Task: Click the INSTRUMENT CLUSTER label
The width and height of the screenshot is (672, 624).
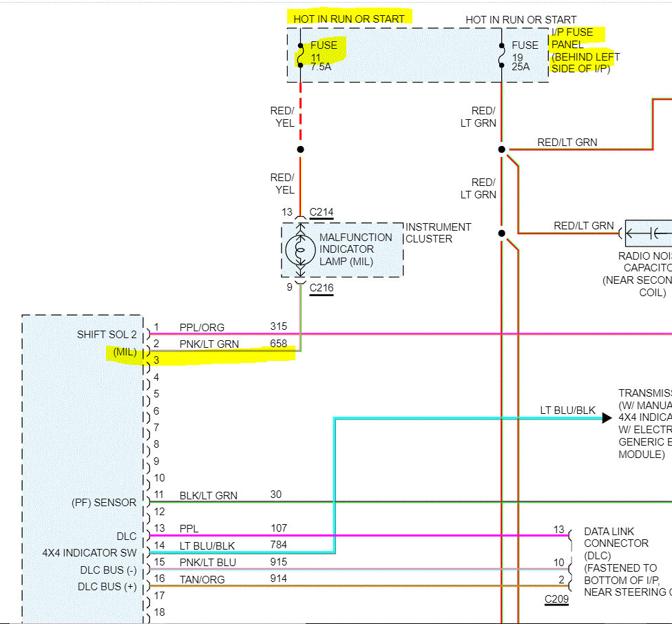Action: pos(438,233)
